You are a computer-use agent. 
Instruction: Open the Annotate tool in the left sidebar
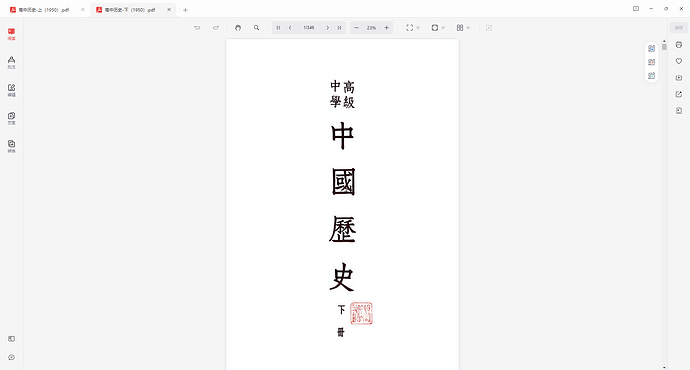click(x=11, y=62)
